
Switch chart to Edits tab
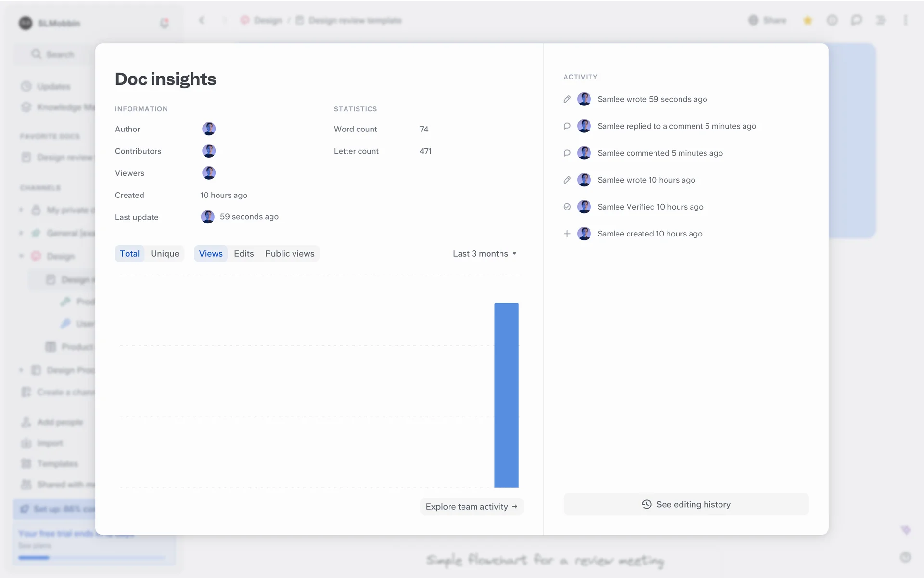244,254
